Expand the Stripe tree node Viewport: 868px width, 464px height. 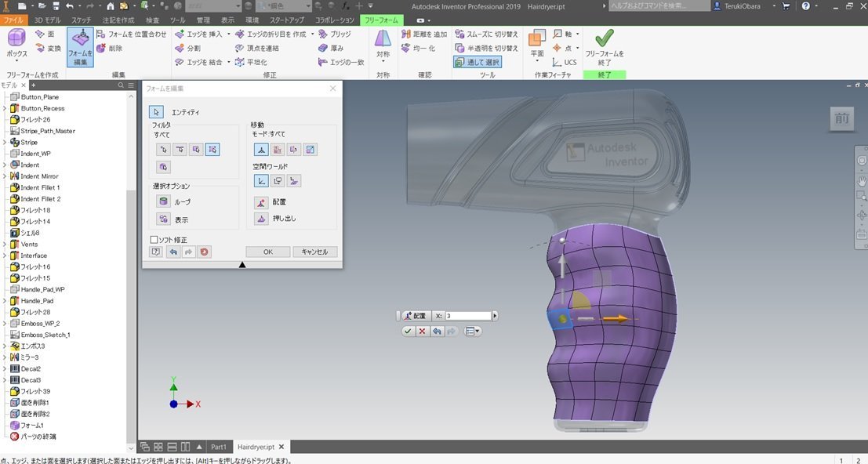(x=5, y=142)
